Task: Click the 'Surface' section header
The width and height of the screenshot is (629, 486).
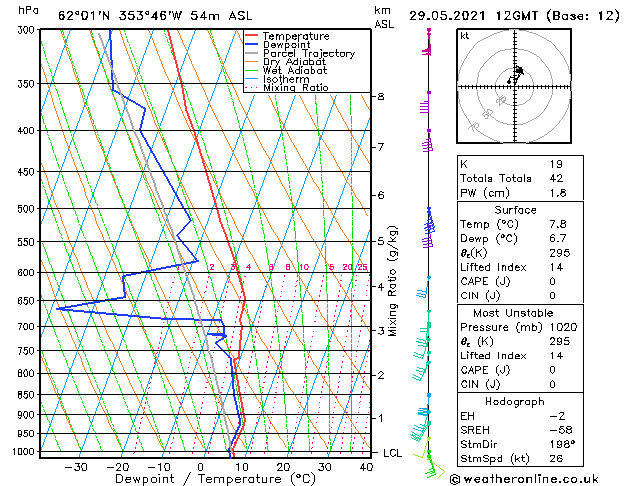Action: pyautogui.click(x=515, y=210)
